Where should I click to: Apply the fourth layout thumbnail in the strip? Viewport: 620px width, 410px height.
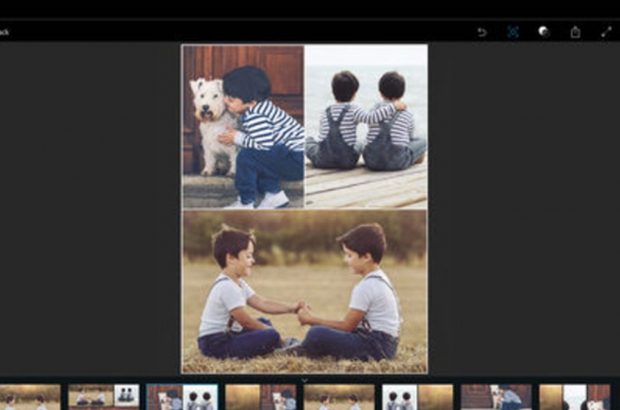[x=260, y=397]
